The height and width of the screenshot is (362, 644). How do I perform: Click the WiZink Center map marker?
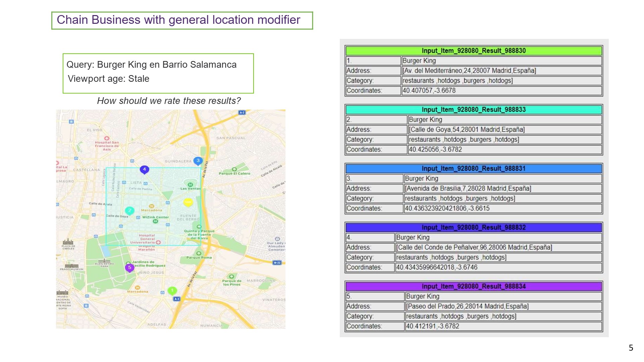[155, 221]
